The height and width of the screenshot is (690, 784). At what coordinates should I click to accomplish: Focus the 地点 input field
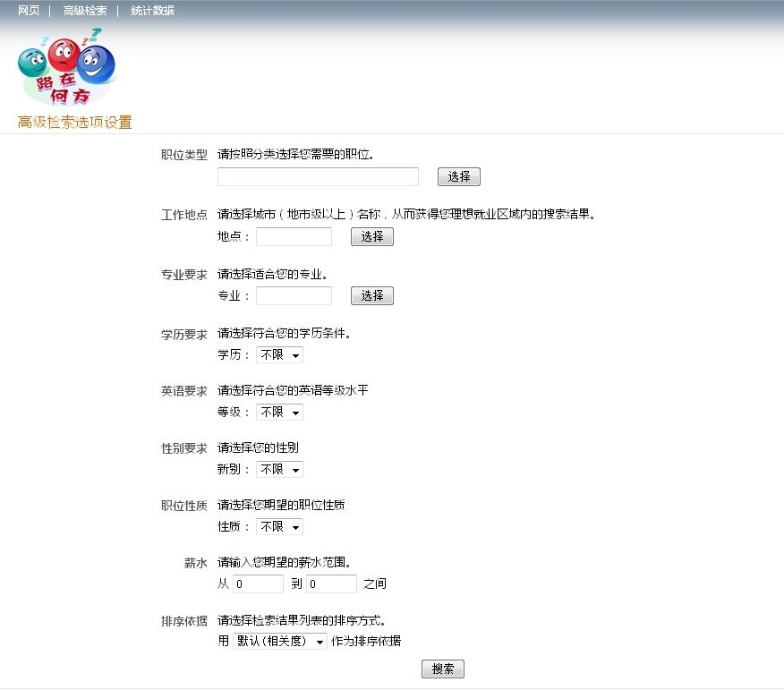tap(294, 236)
